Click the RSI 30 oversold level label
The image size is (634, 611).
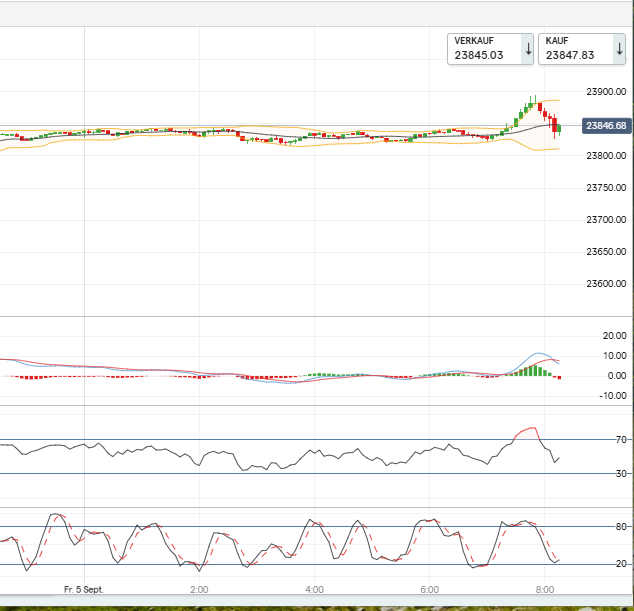pyautogui.click(x=621, y=474)
